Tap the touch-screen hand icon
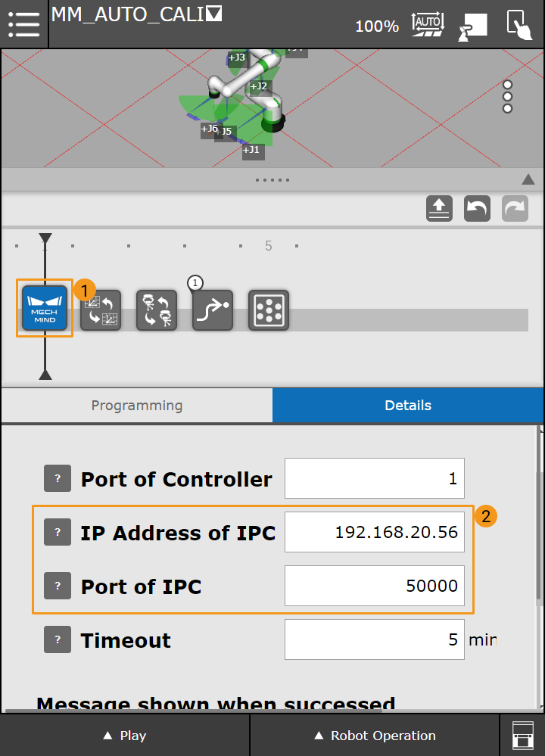This screenshot has height=756, width=545. tap(519, 24)
